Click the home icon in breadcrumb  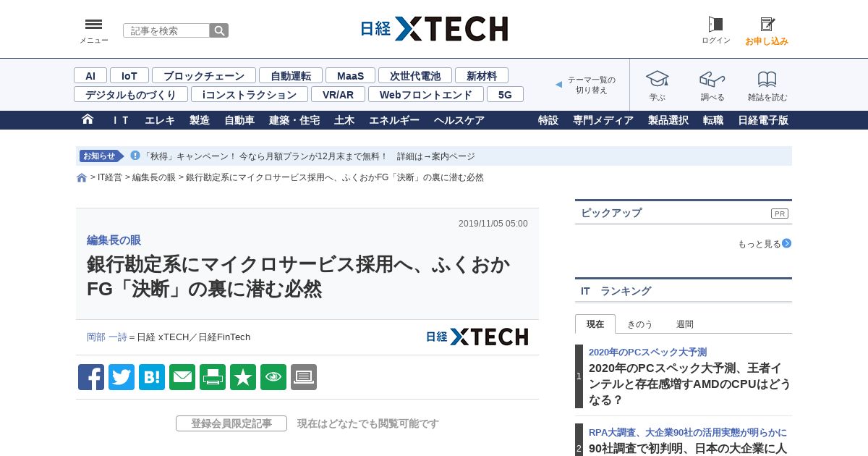82,177
